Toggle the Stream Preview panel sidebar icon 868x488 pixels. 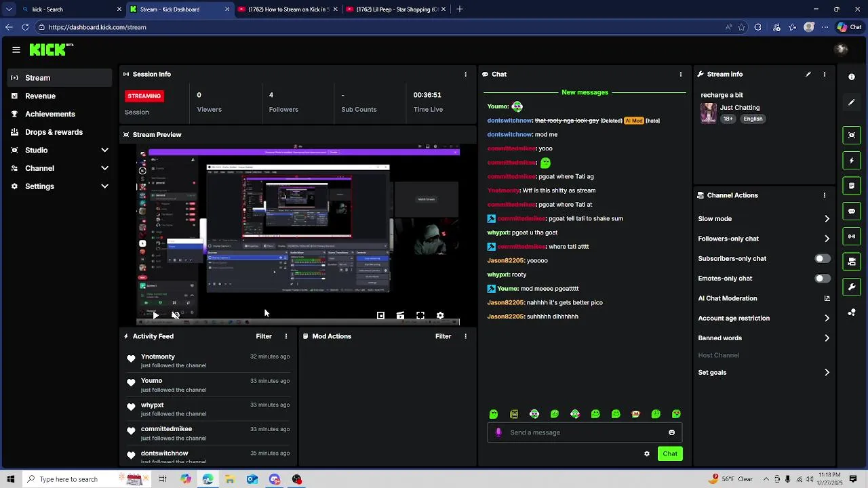pyautogui.click(x=852, y=135)
